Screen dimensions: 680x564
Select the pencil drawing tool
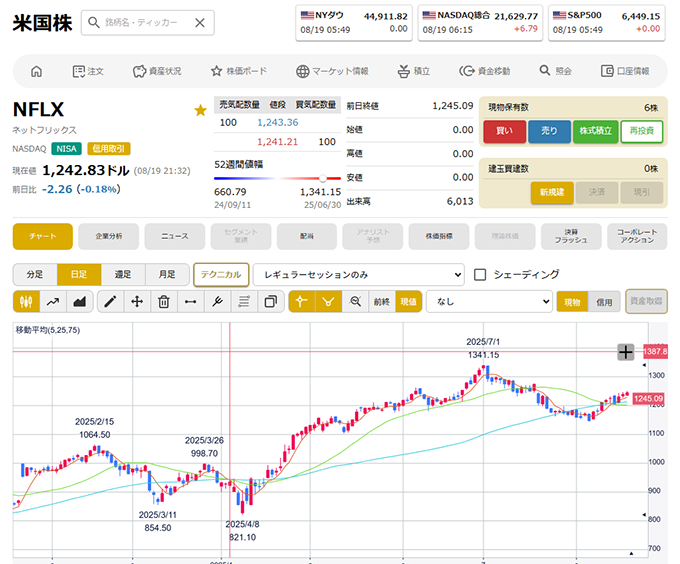tap(111, 301)
